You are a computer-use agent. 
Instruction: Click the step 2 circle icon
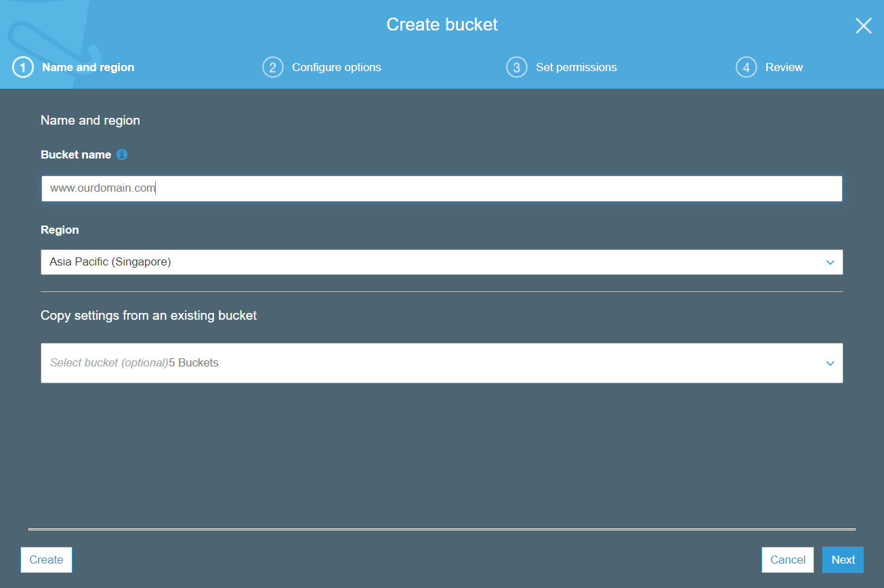pyautogui.click(x=273, y=67)
